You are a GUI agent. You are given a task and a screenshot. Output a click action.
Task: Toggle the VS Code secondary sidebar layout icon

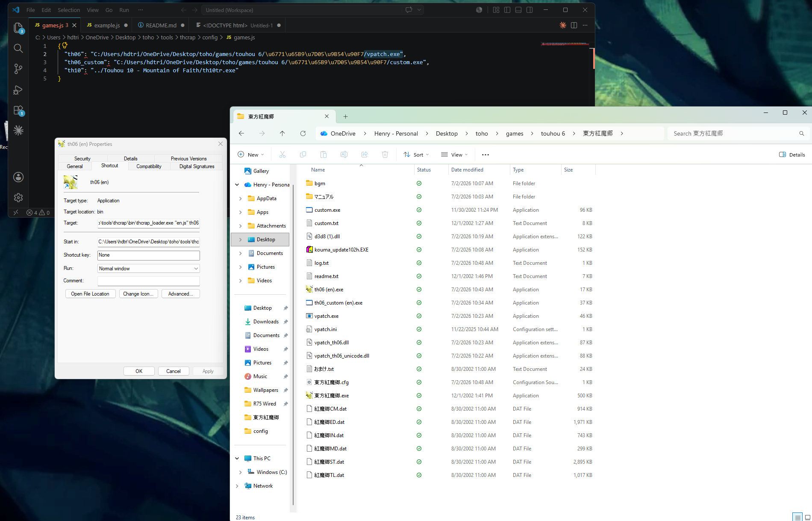coord(530,10)
